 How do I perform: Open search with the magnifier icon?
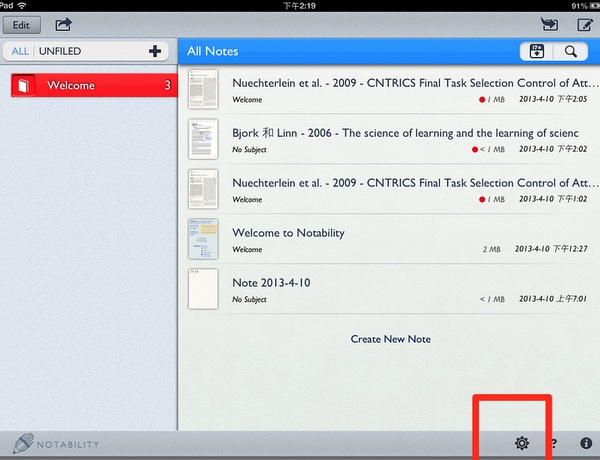[570, 51]
